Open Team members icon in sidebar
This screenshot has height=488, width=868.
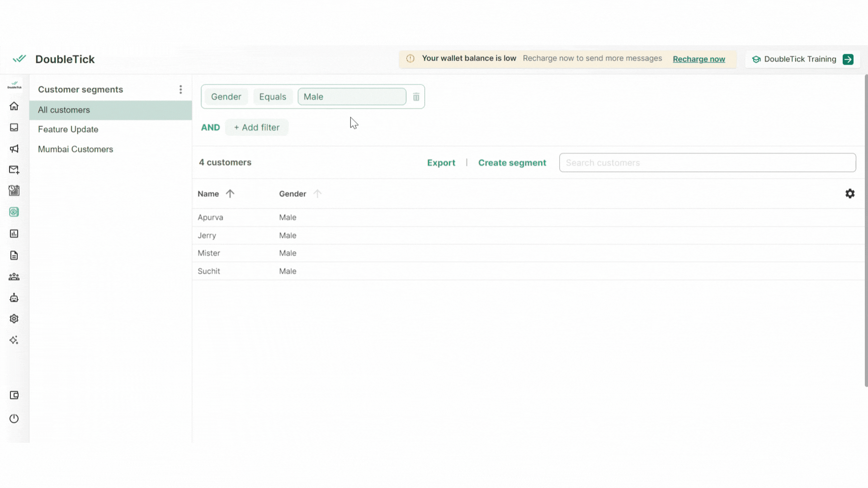(x=14, y=277)
